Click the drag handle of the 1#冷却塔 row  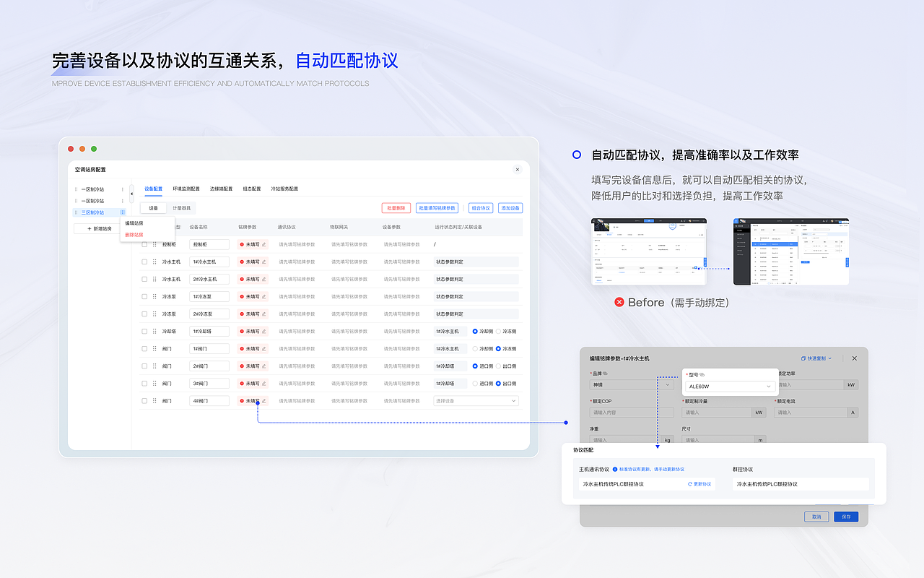(x=154, y=332)
